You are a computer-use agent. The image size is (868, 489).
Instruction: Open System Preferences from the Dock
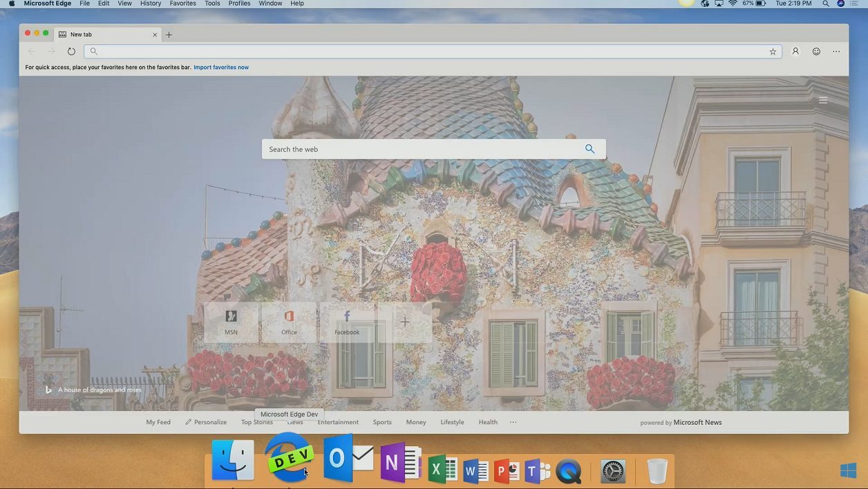(613, 471)
